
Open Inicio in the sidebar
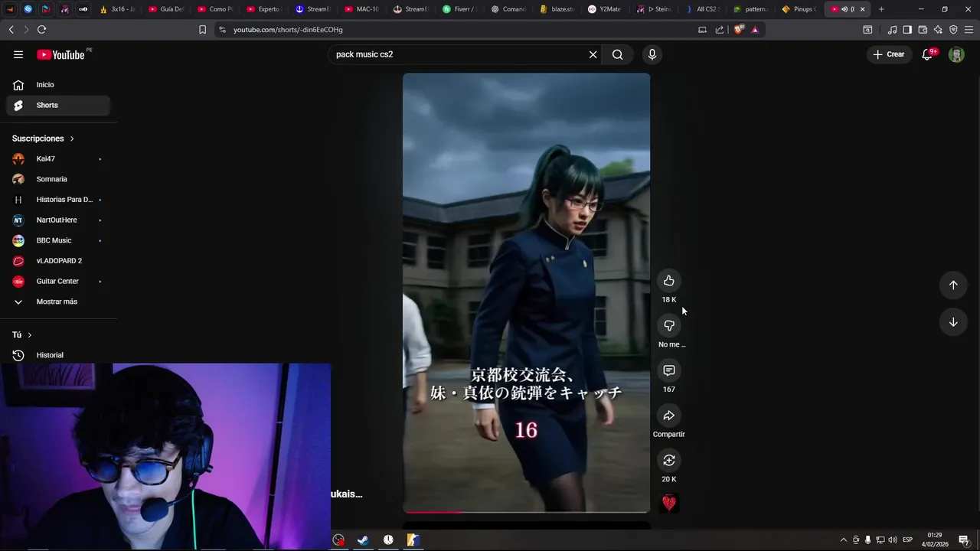(58, 85)
